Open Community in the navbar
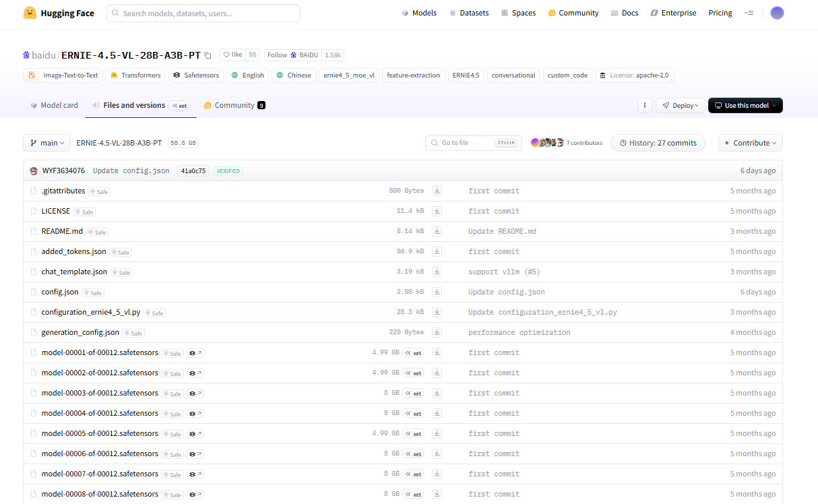 (573, 13)
